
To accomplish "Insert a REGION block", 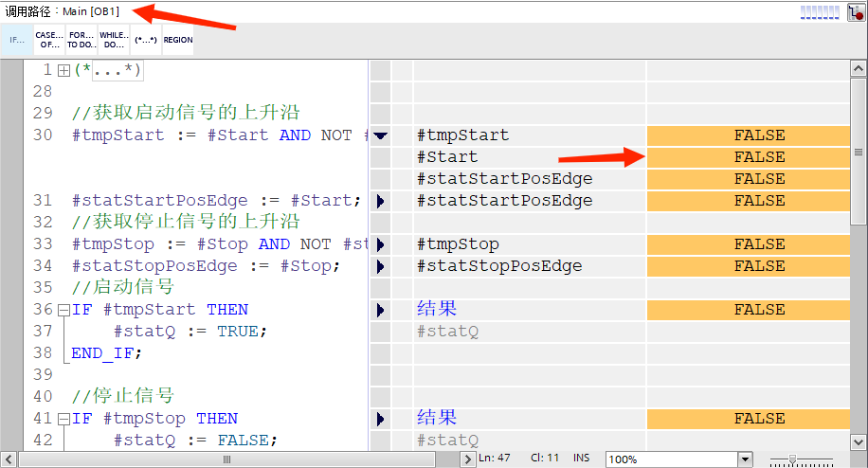I will coord(177,40).
